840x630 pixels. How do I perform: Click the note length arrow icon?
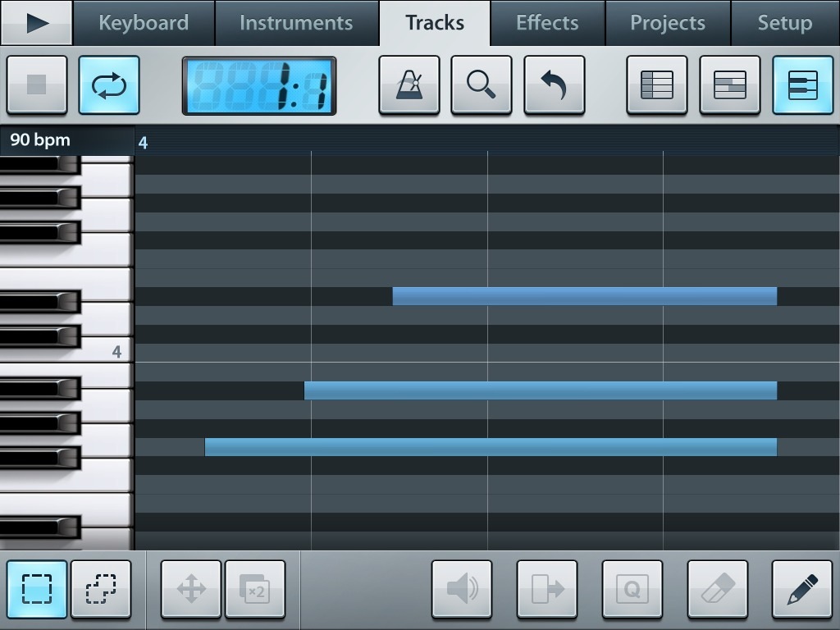coord(547,589)
